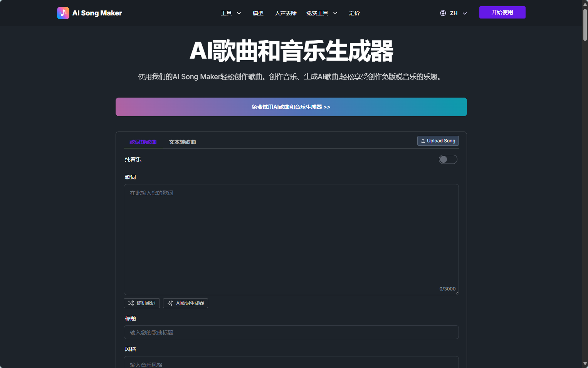This screenshot has height=368, width=588.
Task: Switch to the 歌词转歌曲 tab
Action: coord(143,142)
